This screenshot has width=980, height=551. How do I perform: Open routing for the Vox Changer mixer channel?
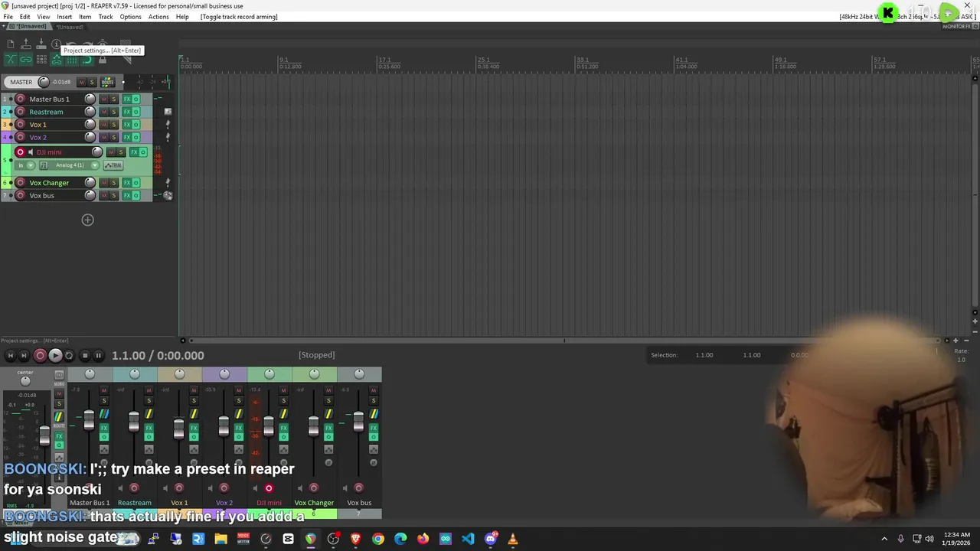click(328, 414)
